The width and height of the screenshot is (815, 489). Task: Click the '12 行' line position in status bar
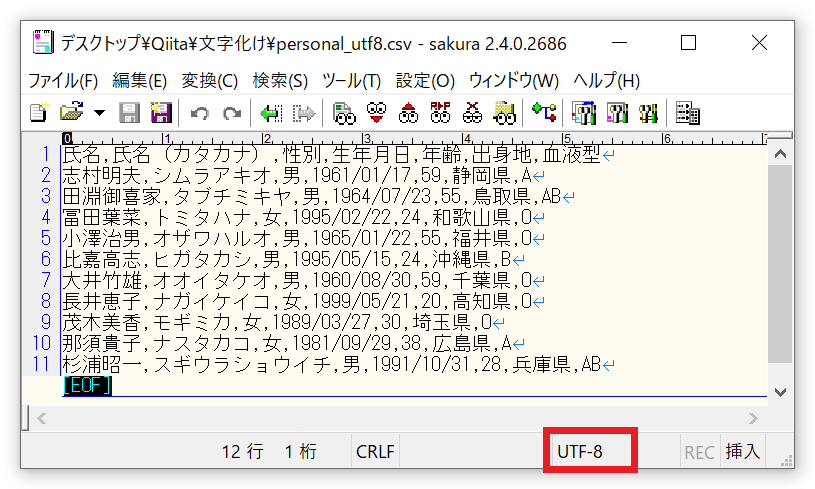click(242, 451)
